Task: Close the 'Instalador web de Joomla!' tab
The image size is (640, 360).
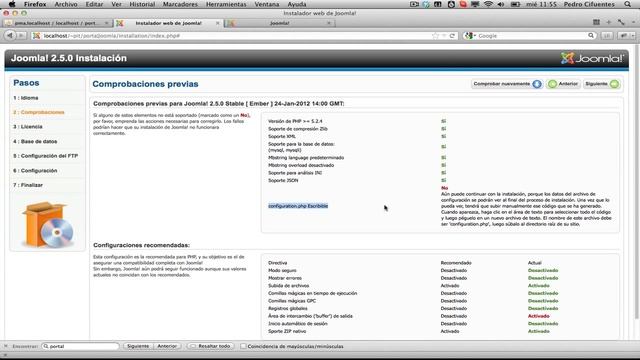Action: (217, 23)
